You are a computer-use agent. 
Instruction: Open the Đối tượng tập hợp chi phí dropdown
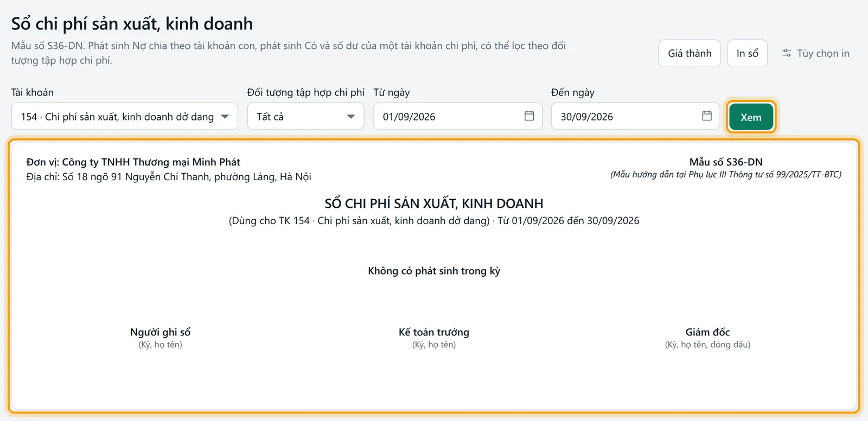coord(305,116)
